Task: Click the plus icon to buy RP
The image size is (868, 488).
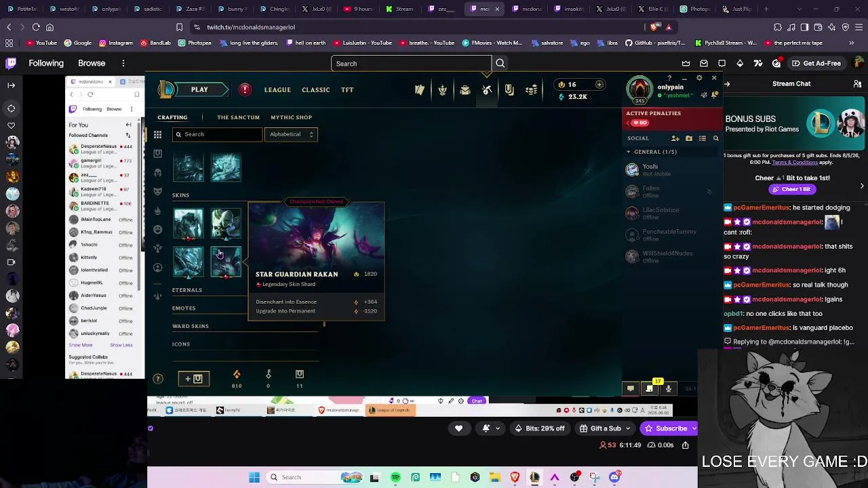Action: (x=599, y=85)
